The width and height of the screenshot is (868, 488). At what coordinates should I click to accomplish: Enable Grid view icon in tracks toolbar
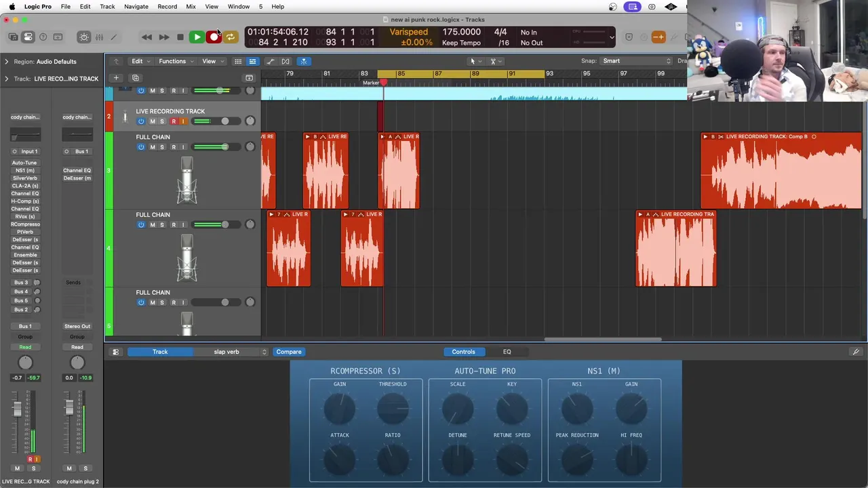click(238, 61)
